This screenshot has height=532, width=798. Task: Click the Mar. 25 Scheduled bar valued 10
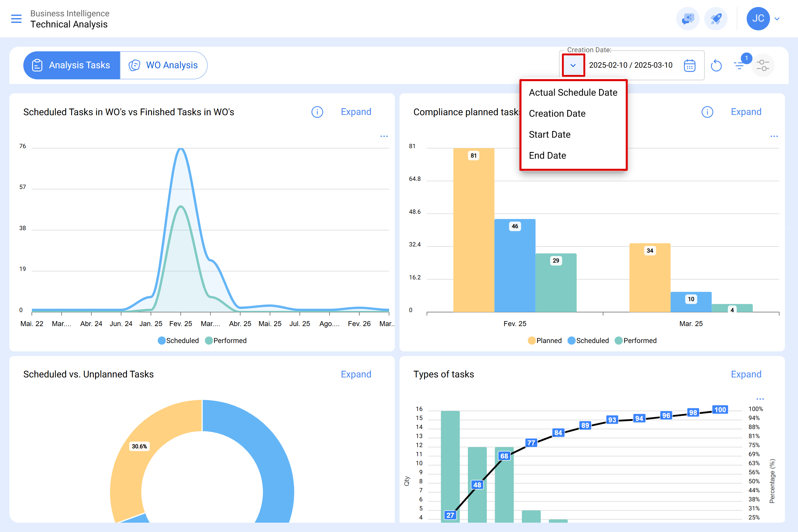coord(691,302)
